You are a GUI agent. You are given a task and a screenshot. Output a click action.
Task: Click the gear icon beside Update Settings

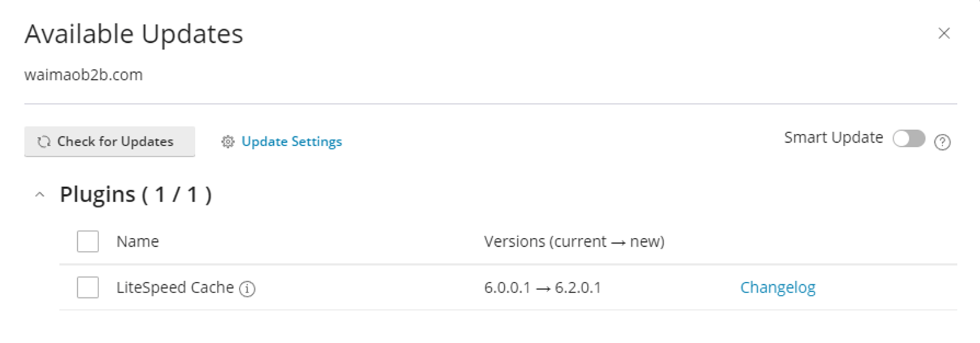point(227,141)
